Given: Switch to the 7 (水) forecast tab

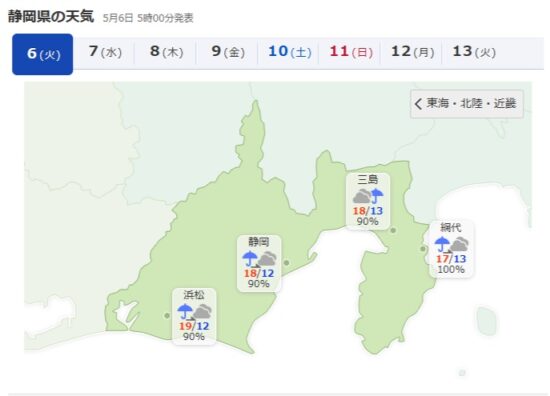Looking at the screenshot, I should pos(104,52).
